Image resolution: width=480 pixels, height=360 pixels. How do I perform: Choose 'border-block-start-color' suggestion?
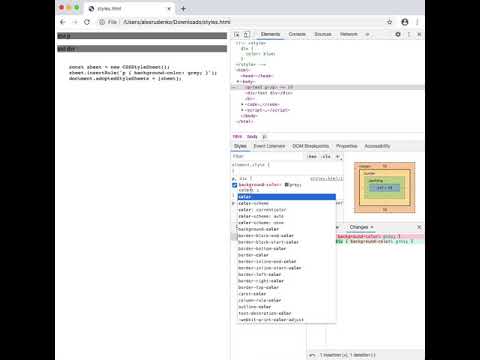pyautogui.click(x=286, y=242)
